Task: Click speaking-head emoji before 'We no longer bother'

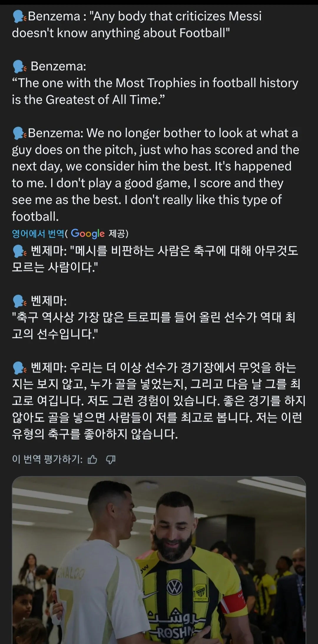Action: 19,133
